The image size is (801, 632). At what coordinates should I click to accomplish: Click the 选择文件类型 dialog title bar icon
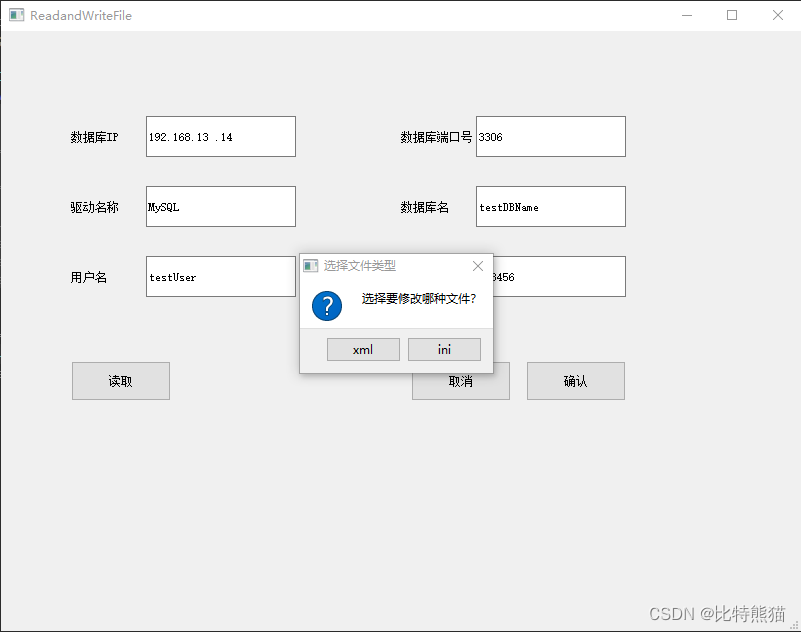(x=312, y=265)
